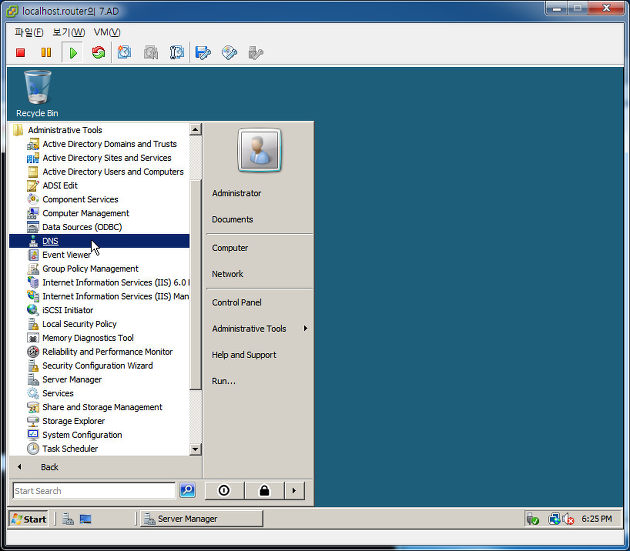Open Reliability and Performance Monitor

[99, 352]
